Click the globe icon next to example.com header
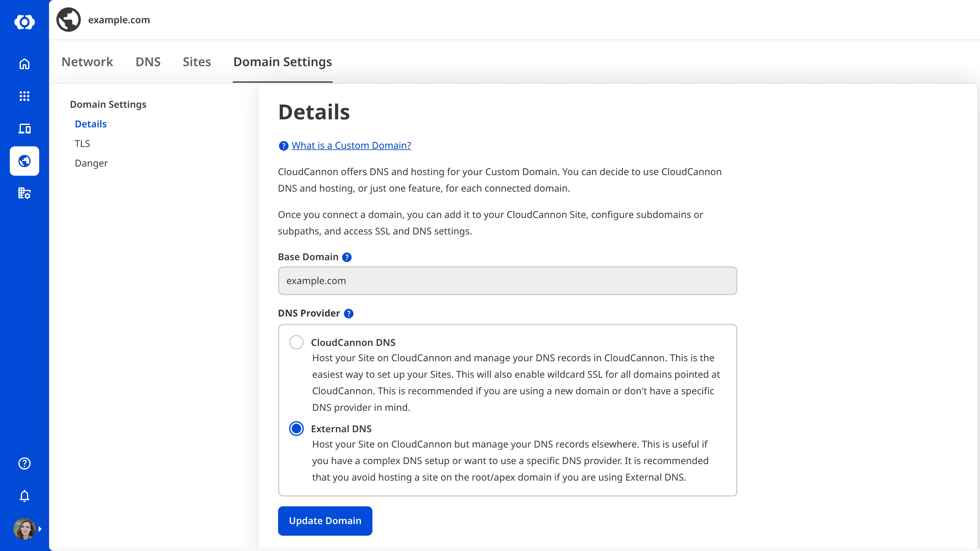This screenshot has height=551, width=980. (x=69, y=19)
